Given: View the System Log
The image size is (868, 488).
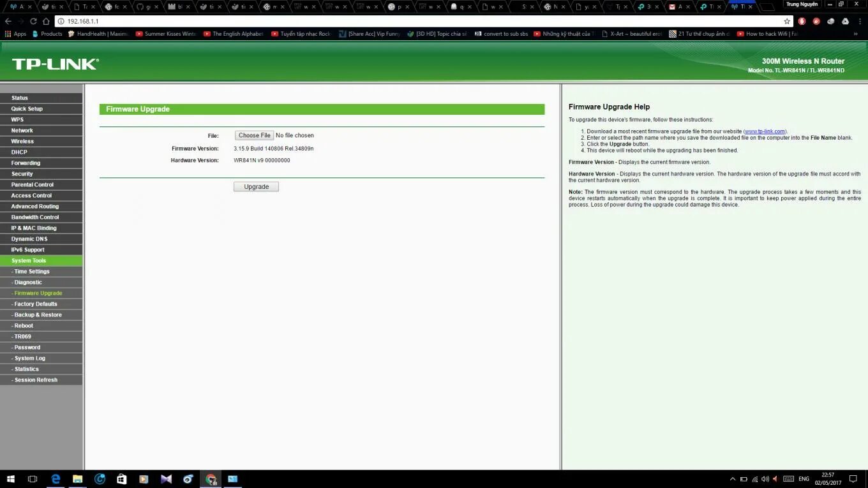Looking at the screenshot, I should coord(41,359).
